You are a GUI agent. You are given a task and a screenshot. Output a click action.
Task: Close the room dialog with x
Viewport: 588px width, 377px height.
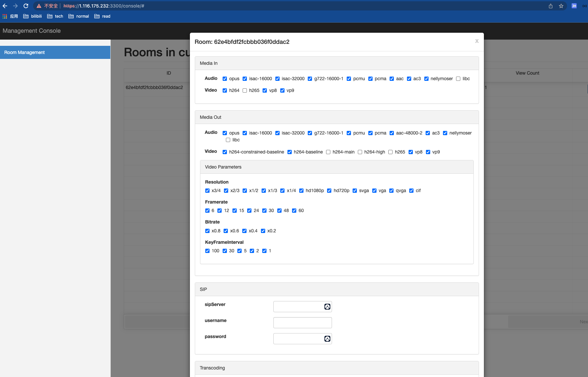[477, 41]
